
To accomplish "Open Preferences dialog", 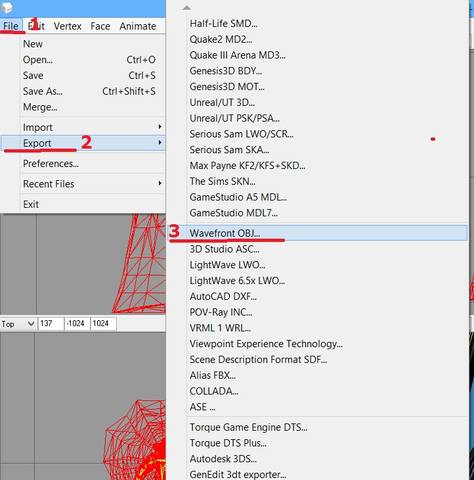I will coord(83,163).
